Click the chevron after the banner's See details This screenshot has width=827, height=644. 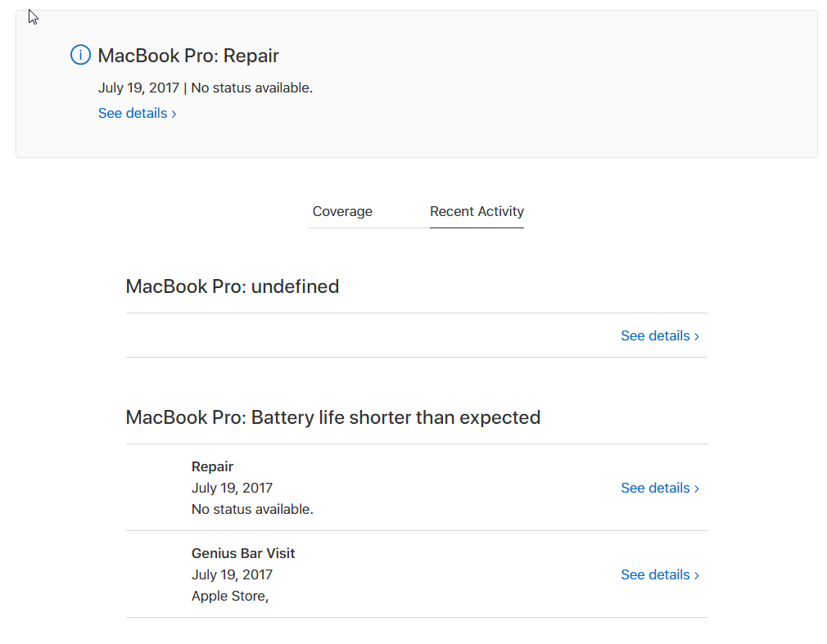click(x=174, y=115)
